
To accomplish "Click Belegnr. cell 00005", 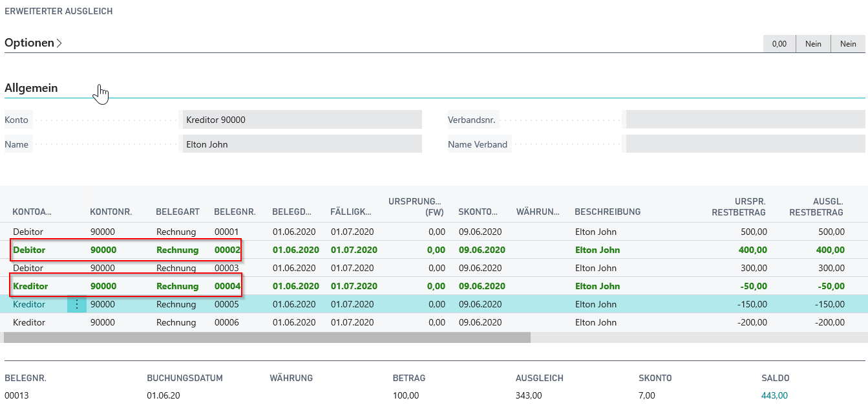I will pyautogui.click(x=226, y=304).
